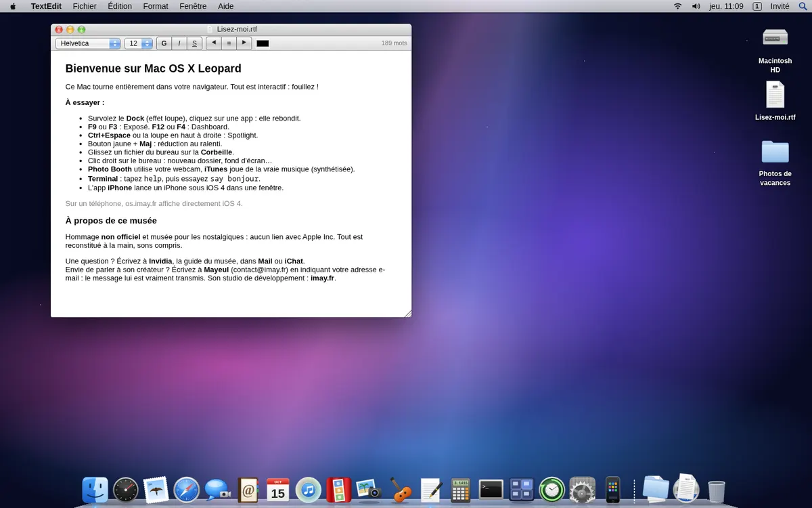Open the font size 12 dropdown
This screenshot has height=508, width=812.
[x=138, y=43]
